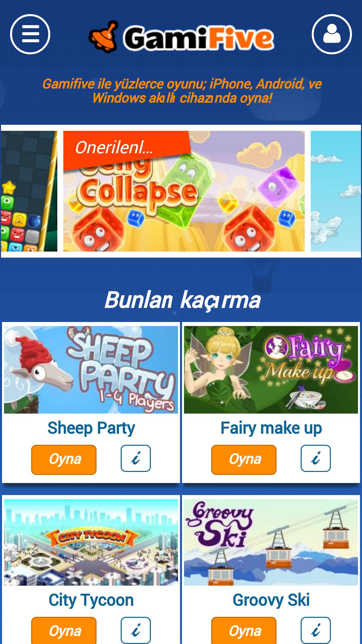
Task: Click the Groovy Ski title link
Action: point(271,600)
